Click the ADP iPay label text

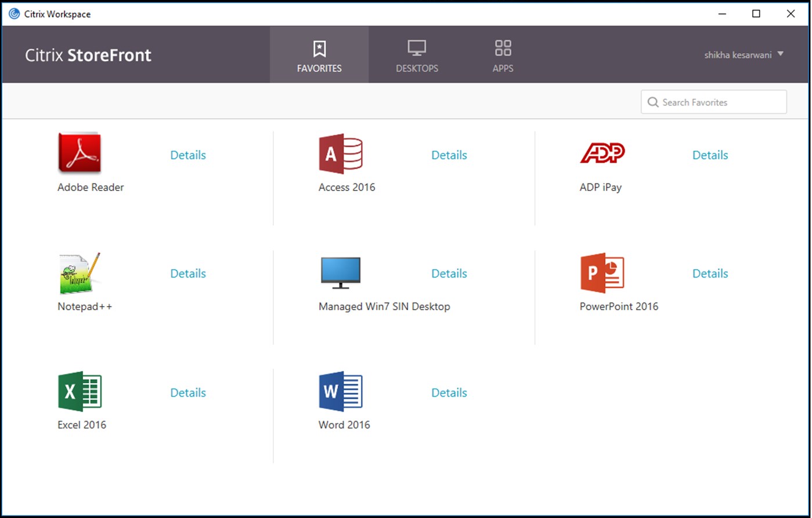[601, 188]
